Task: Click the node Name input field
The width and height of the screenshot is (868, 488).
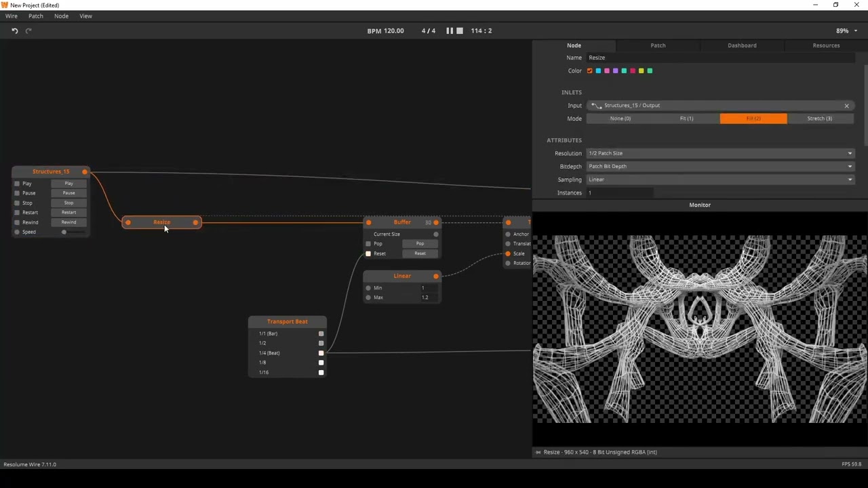Action: pyautogui.click(x=720, y=58)
